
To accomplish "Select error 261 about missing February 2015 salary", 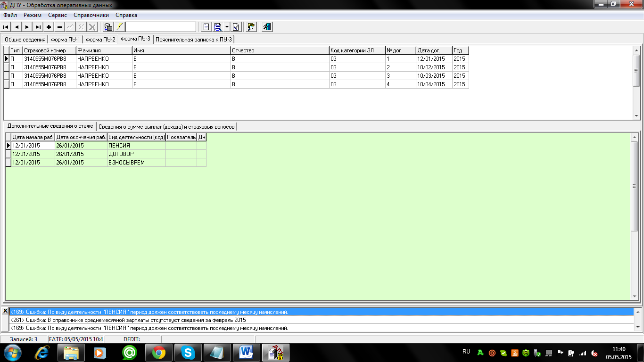I will pos(322,320).
